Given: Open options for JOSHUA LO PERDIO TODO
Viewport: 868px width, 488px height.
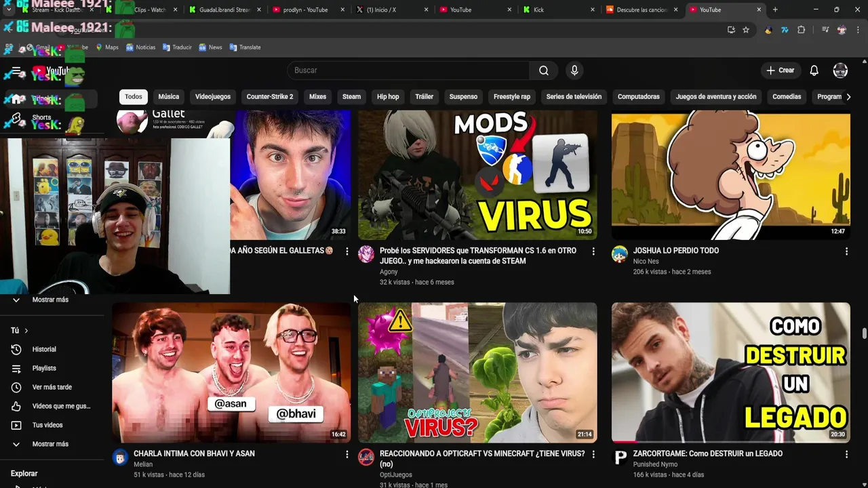Looking at the screenshot, I should pyautogui.click(x=846, y=251).
